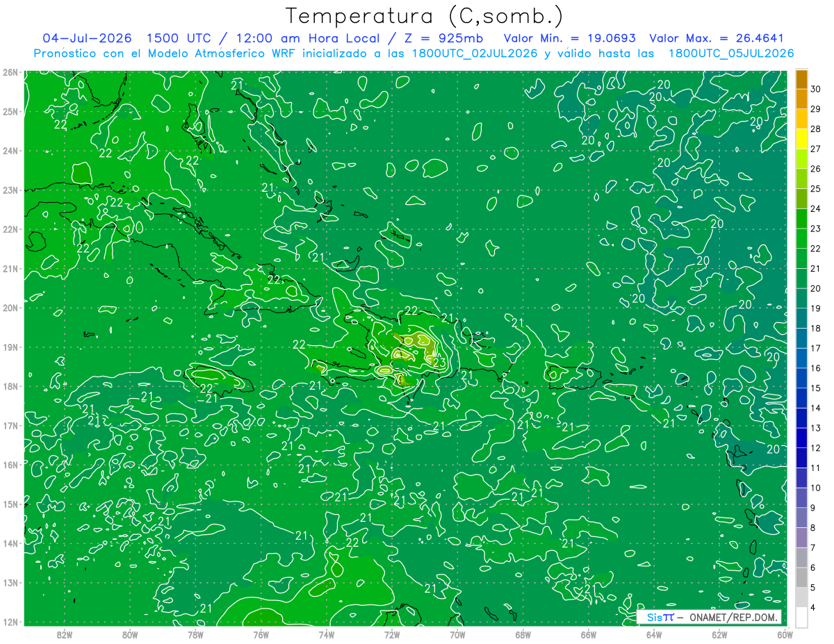Click color scale label '26'
834x644 pixels.
pos(815,168)
